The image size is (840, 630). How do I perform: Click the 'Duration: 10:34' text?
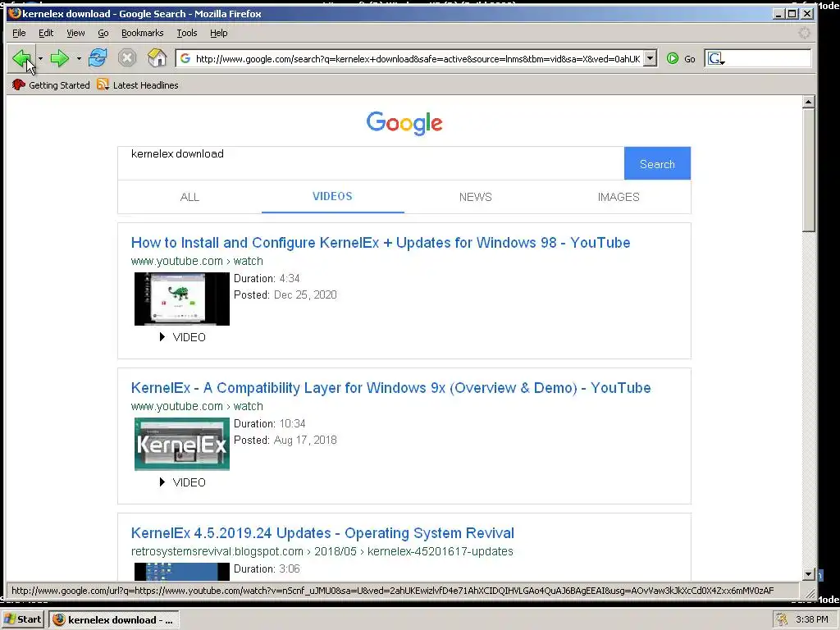(270, 424)
